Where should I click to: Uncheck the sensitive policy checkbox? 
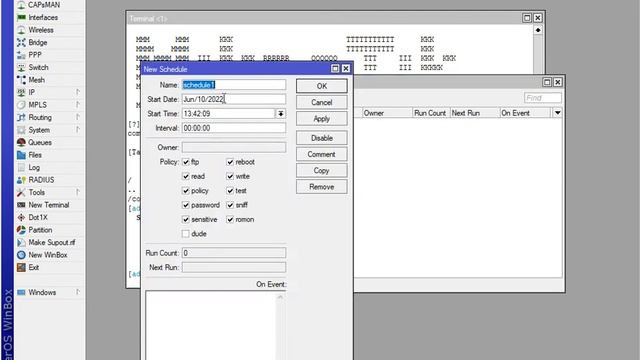point(186,220)
